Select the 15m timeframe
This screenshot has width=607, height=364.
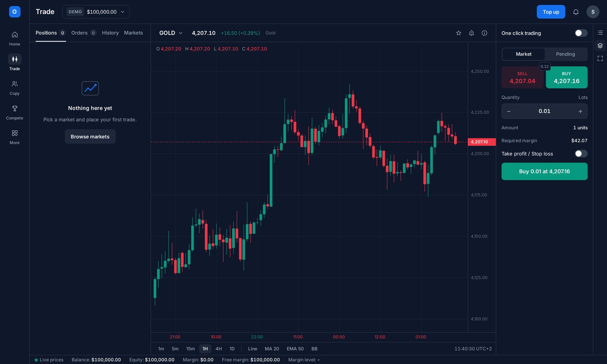[x=190, y=349]
